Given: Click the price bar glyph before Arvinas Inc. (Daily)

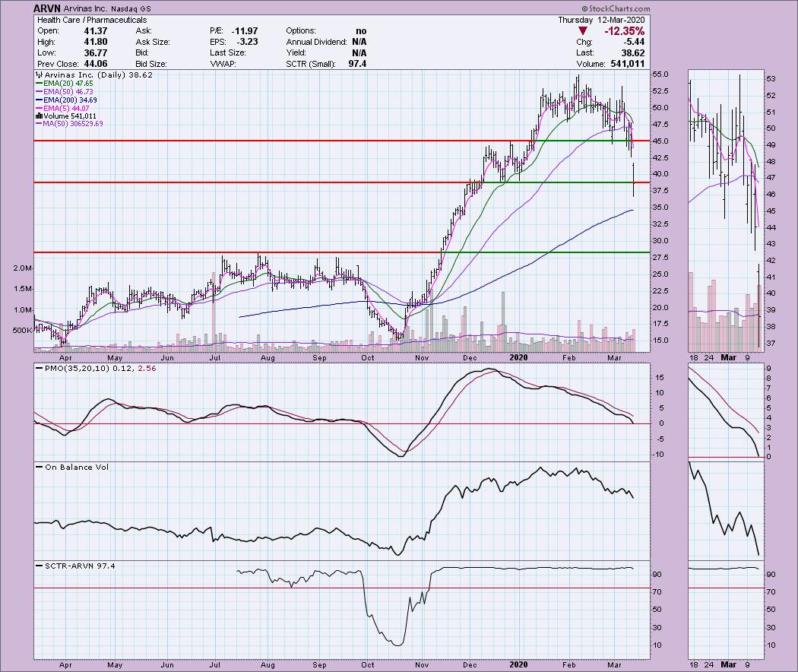Looking at the screenshot, I should click(x=40, y=74).
